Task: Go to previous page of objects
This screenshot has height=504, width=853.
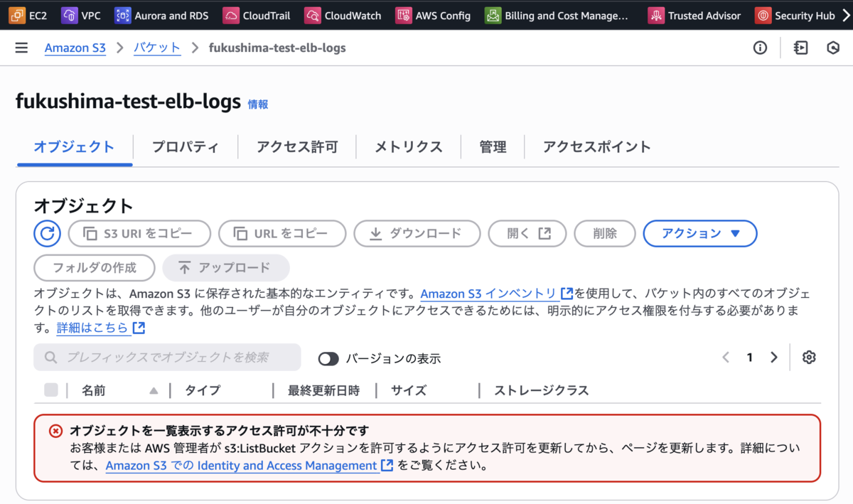Action: [x=726, y=358]
